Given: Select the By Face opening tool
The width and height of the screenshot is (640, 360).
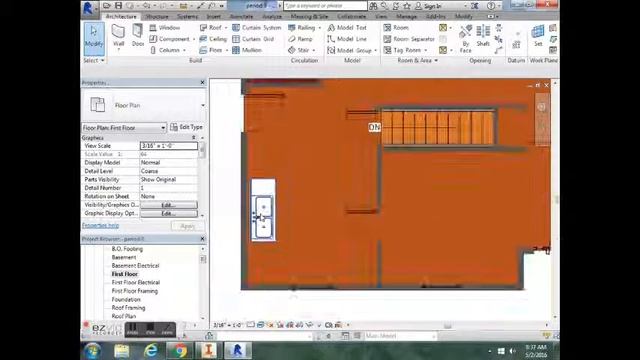Looking at the screenshot, I should (x=466, y=39).
